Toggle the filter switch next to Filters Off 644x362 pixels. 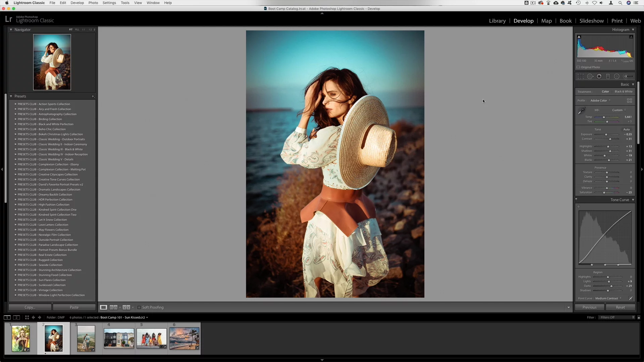coord(639,317)
